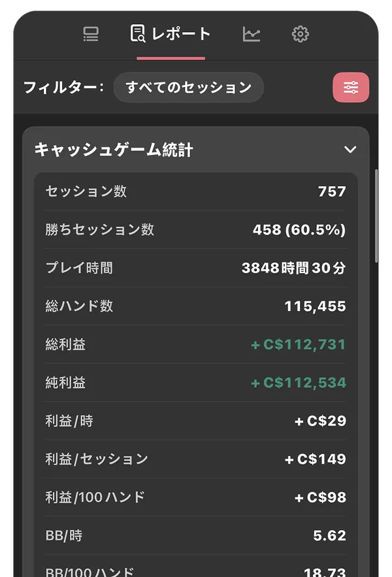Screen dimensions: 392x577
Task: Collapse キャッシュゲーム統計 section chevron
Action: click(x=350, y=150)
